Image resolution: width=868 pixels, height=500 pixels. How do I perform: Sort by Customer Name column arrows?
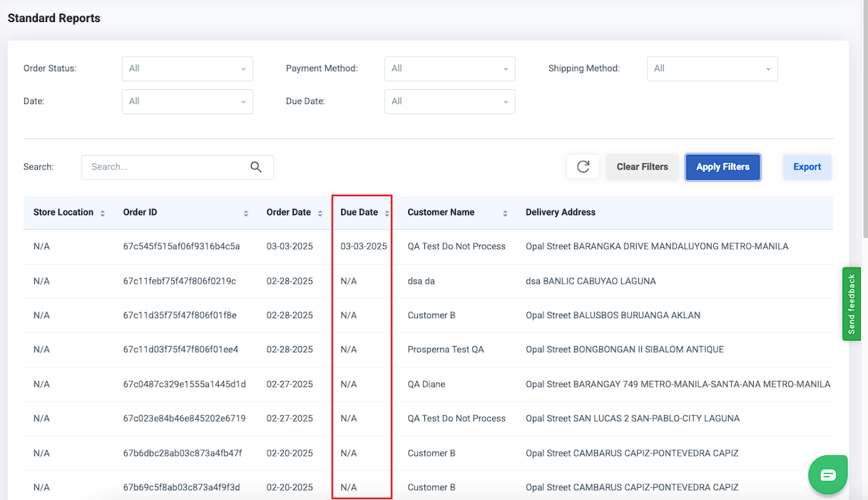click(x=505, y=213)
